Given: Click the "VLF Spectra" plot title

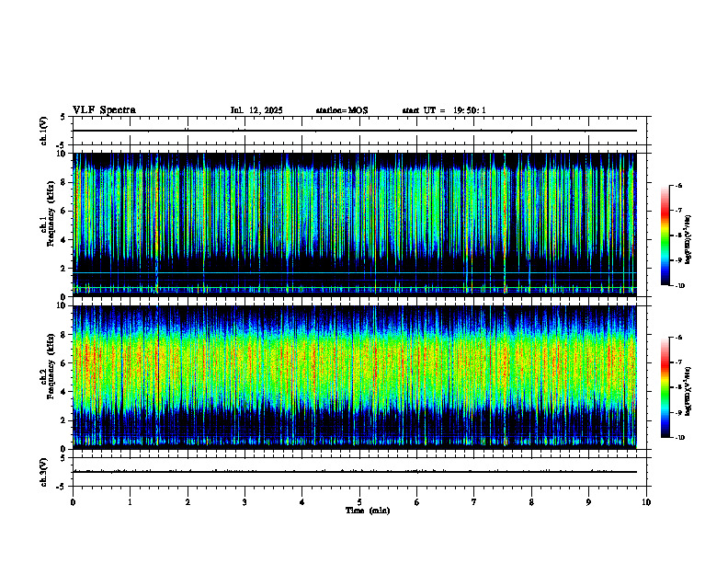Looking at the screenshot, I should point(104,110).
